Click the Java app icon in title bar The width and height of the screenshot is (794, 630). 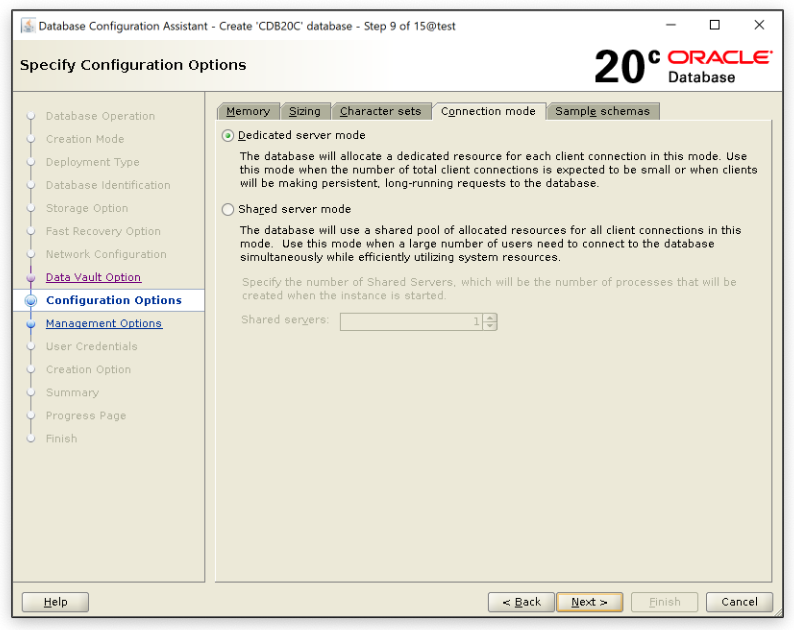pos(28,26)
